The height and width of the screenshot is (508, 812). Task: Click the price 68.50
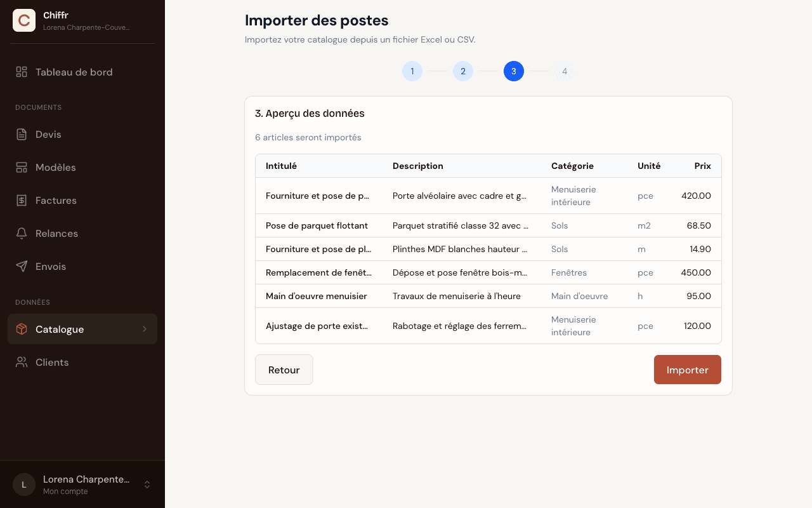[699, 225]
